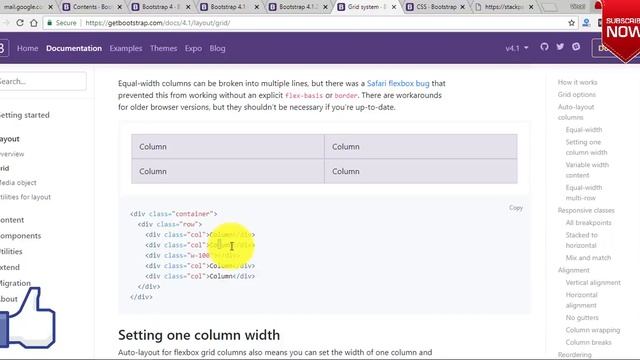Open Migration sidebar section

tap(15, 283)
